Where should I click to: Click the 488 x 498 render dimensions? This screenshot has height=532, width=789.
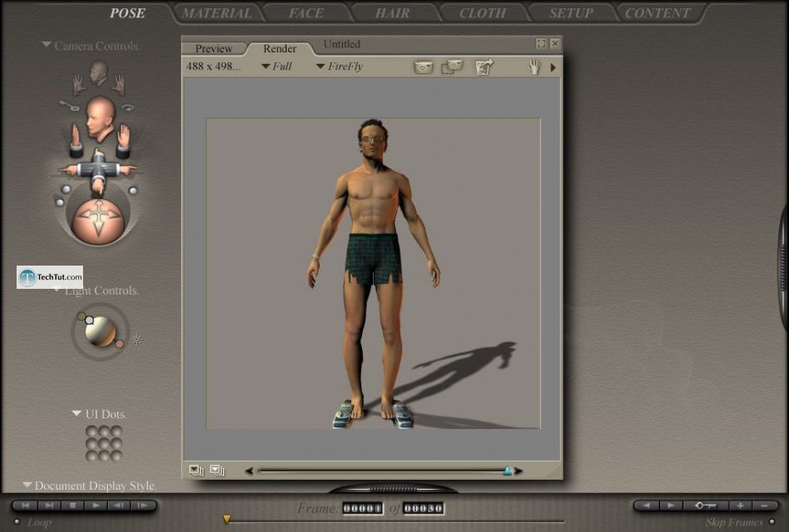point(213,66)
